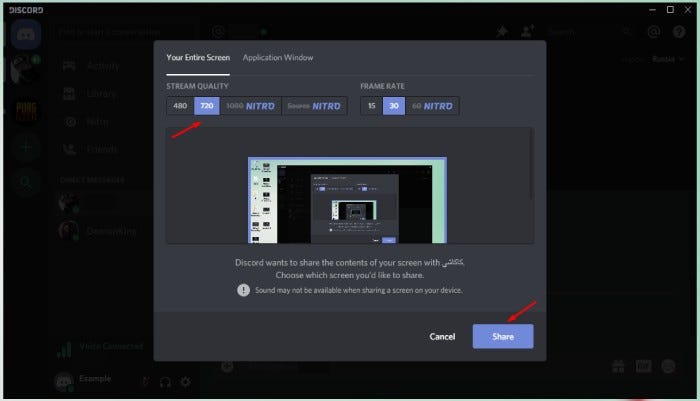Choose the entire screen preview thumbnail
The width and height of the screenshot is (700, 401).
(347, 200)
